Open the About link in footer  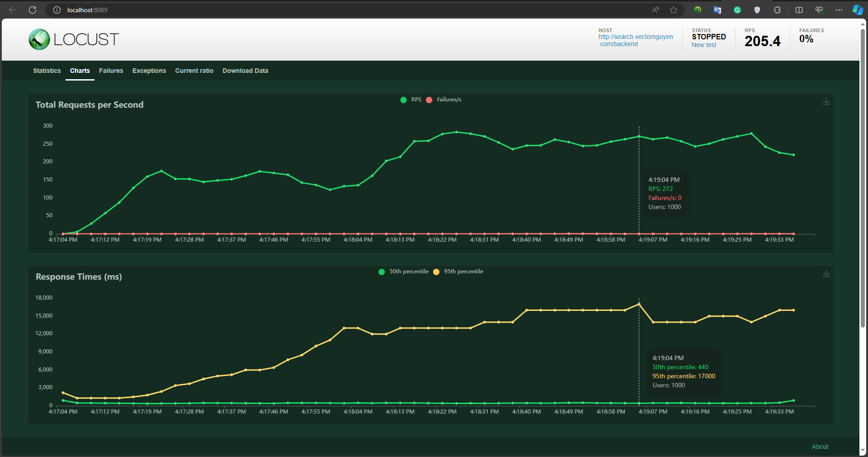point(820,447)
